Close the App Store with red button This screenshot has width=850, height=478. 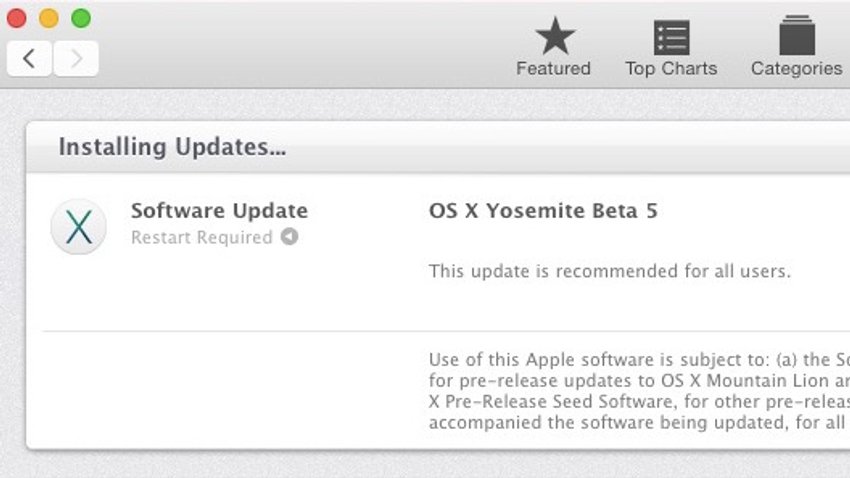click(17, 18)
